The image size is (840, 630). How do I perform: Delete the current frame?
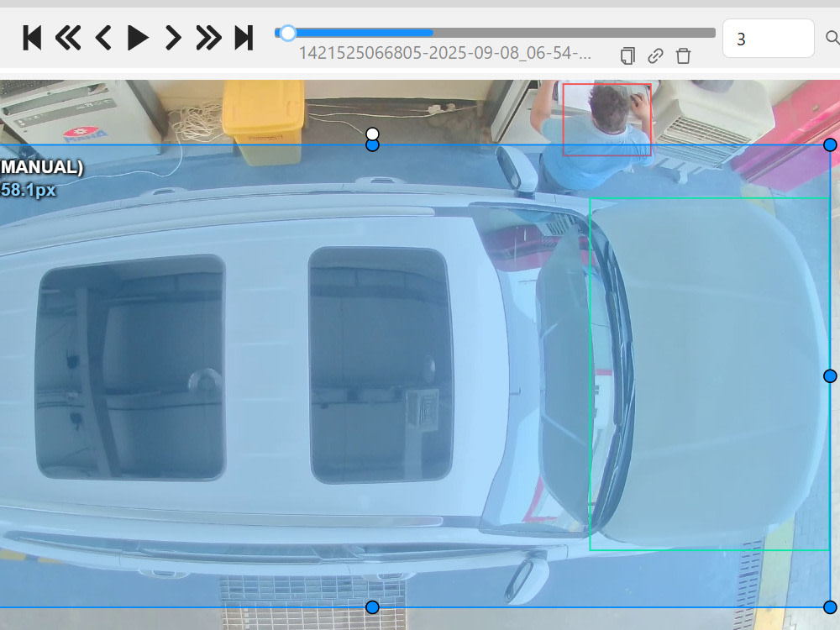(683, 55)
